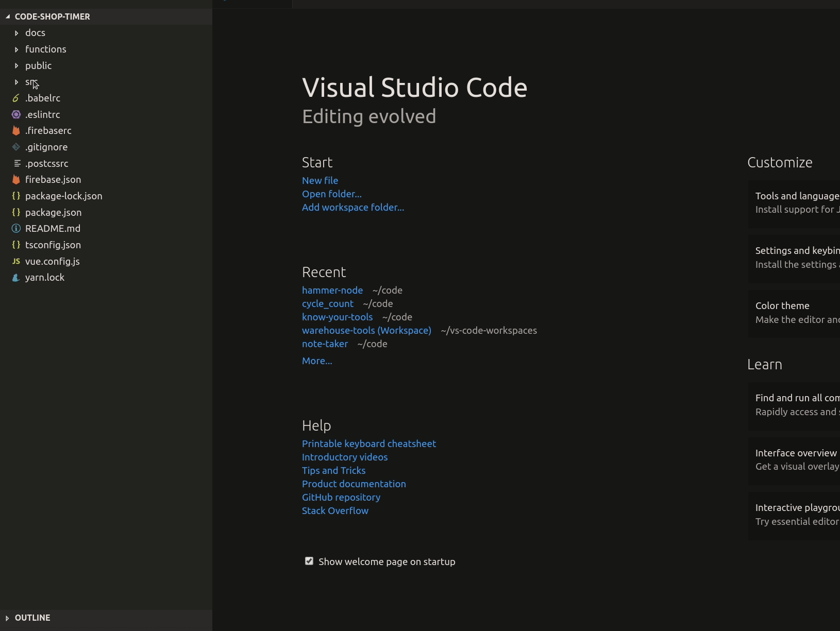Image resolution: width=840 pixels, height=631 pixels.
Task: Click the yarn.lock yarn icon
Action: (x=16, y=278)
